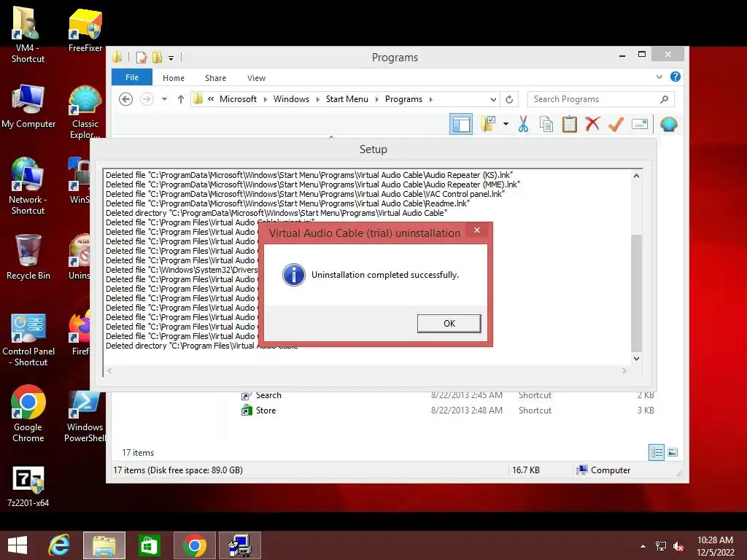747x560 pixels.
Task: Expand the ribbon chevron
Action: [659, 77]
